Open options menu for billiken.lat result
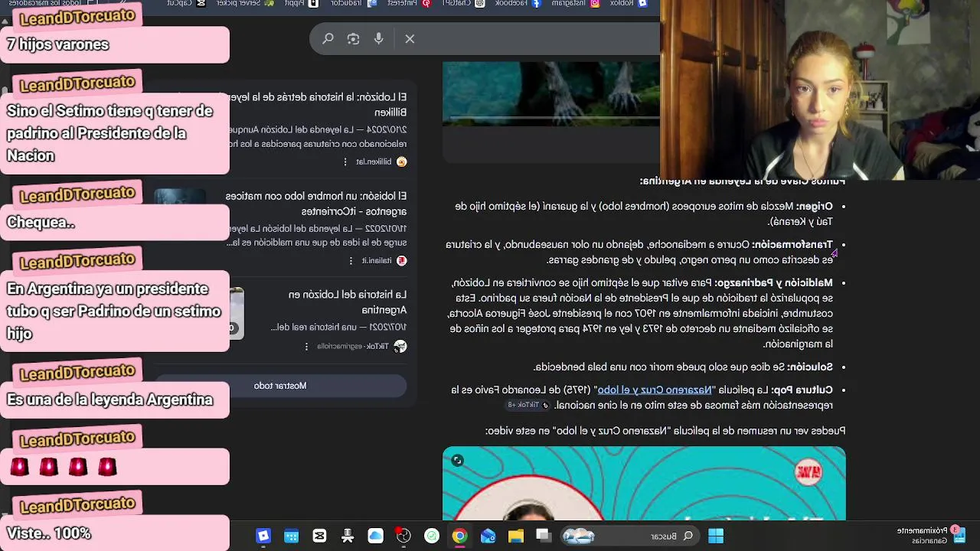 coord(345,161)
